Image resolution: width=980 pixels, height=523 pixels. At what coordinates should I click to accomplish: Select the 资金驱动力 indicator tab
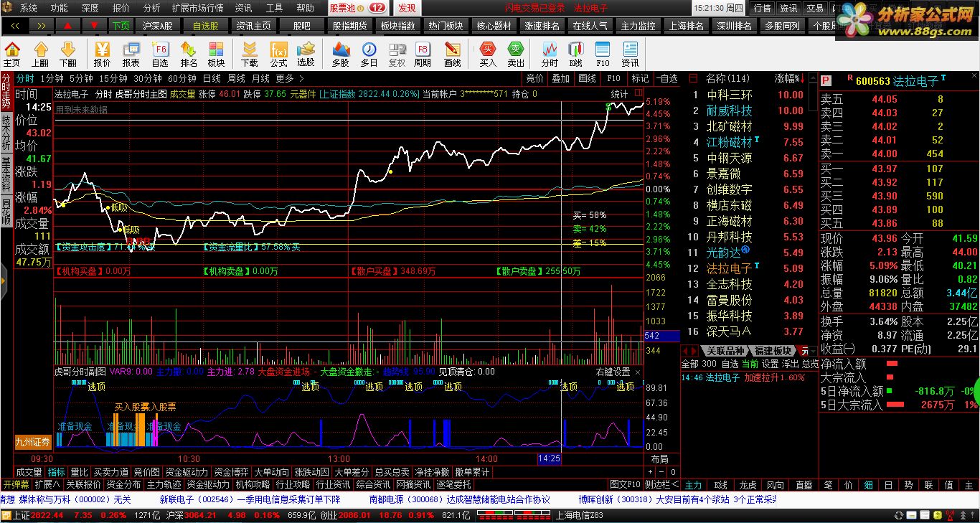(186, 472)
